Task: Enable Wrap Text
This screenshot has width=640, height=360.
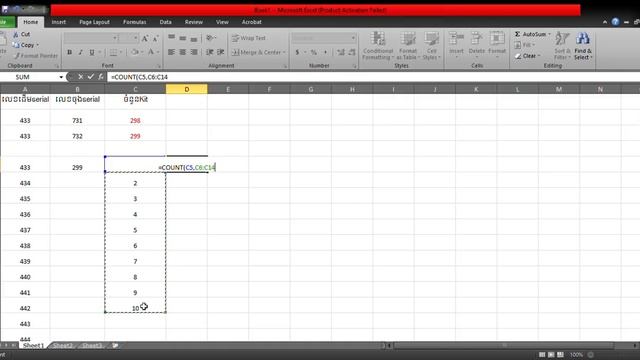Action: tap(249, 38)
